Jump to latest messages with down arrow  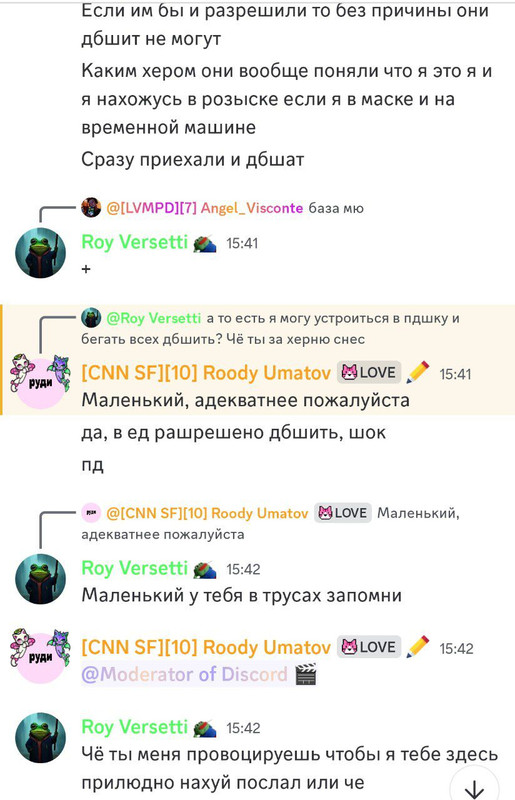[x=475, y=786]
